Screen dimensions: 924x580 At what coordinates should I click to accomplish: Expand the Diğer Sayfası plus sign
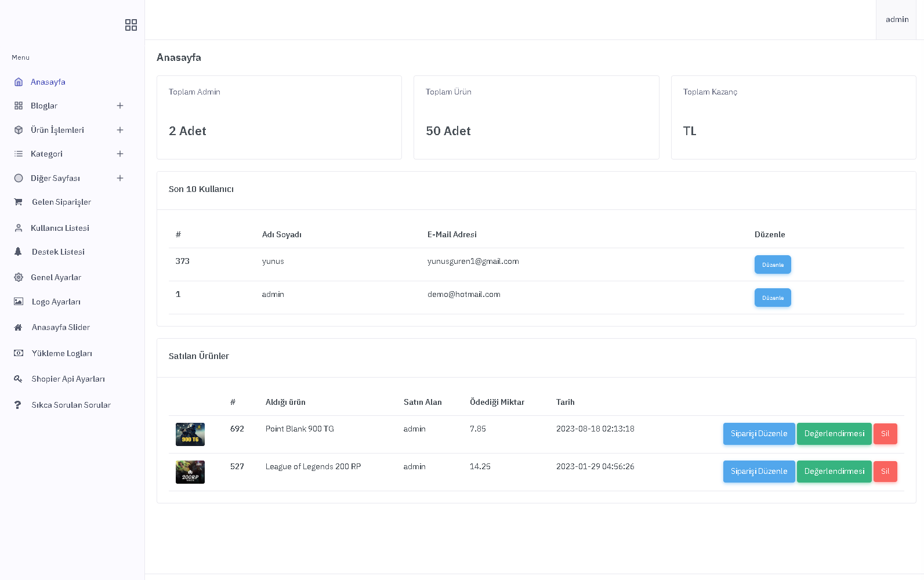point(120,178)
